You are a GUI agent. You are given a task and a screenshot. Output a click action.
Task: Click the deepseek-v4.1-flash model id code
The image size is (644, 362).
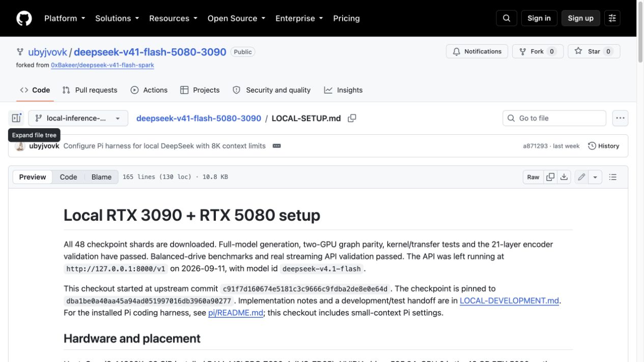321,269
